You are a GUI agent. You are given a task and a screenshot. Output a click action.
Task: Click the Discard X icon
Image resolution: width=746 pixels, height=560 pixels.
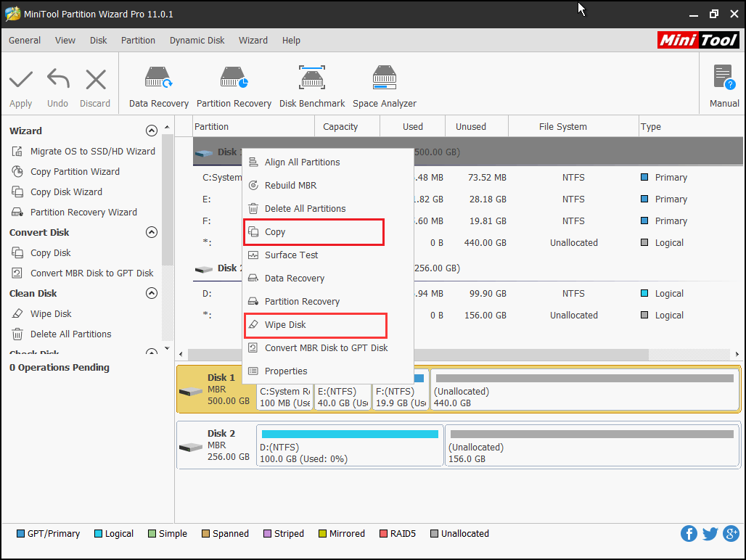coord(96,79)
